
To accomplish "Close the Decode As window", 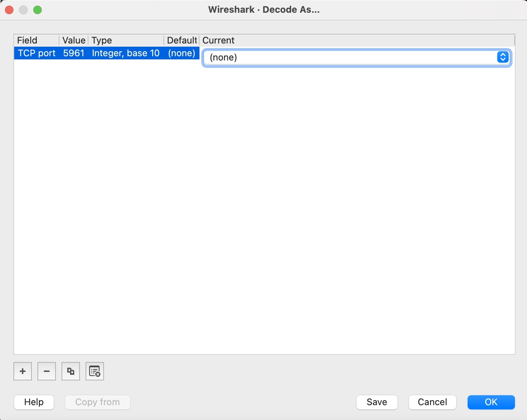I will (x=9, y=10).
